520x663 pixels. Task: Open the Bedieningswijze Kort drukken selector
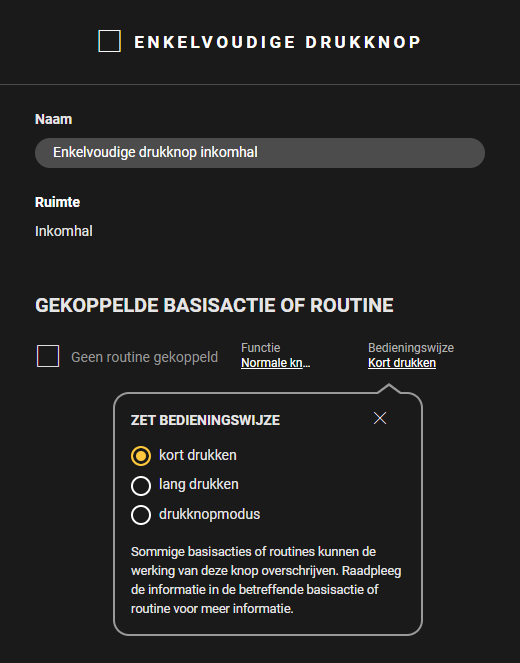402,363
